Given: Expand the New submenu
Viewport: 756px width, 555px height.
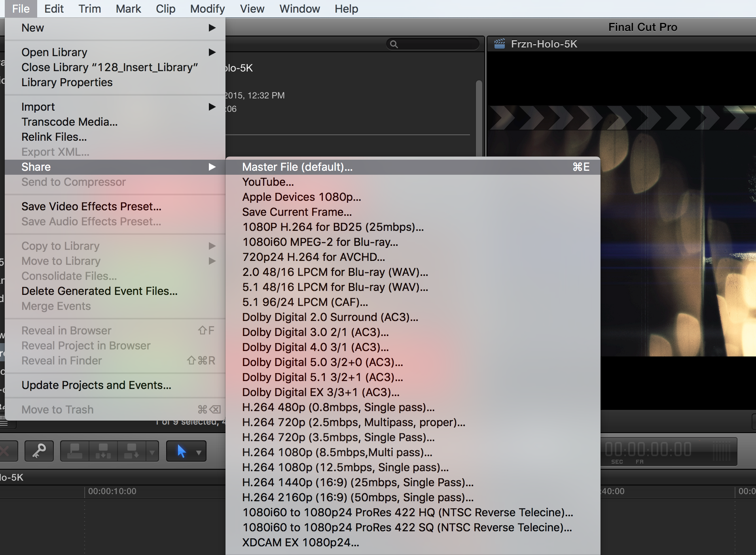Looking at the screenshot, I should (x=115, y=28).
